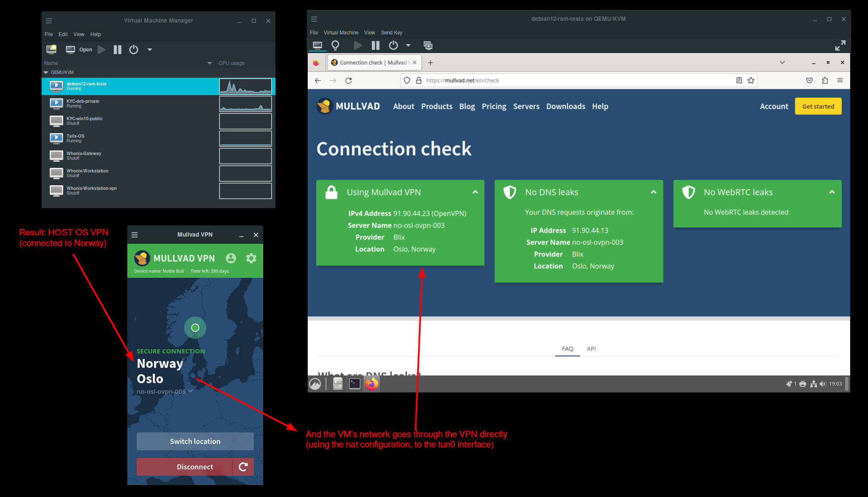Show VM hardware details lightbulb icon
This screenshot has height=497, width=868.
(x=335, y=45)
